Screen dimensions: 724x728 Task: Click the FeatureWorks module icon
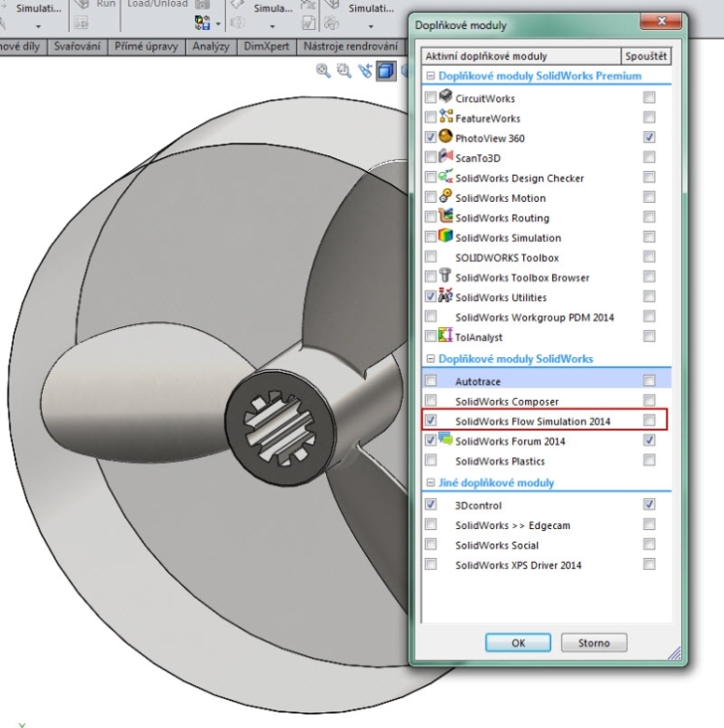445,116
